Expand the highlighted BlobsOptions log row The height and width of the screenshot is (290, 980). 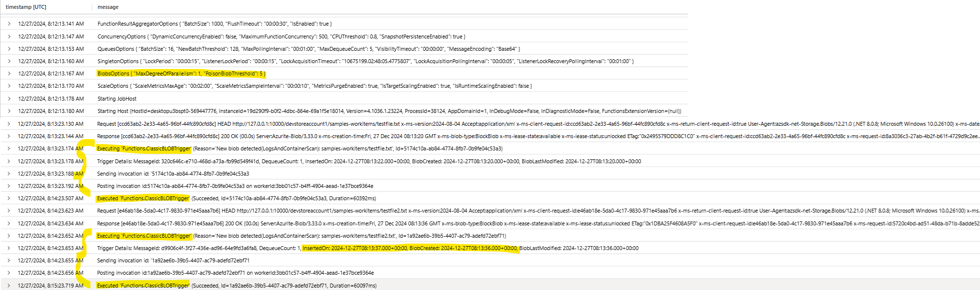(9, 73)
